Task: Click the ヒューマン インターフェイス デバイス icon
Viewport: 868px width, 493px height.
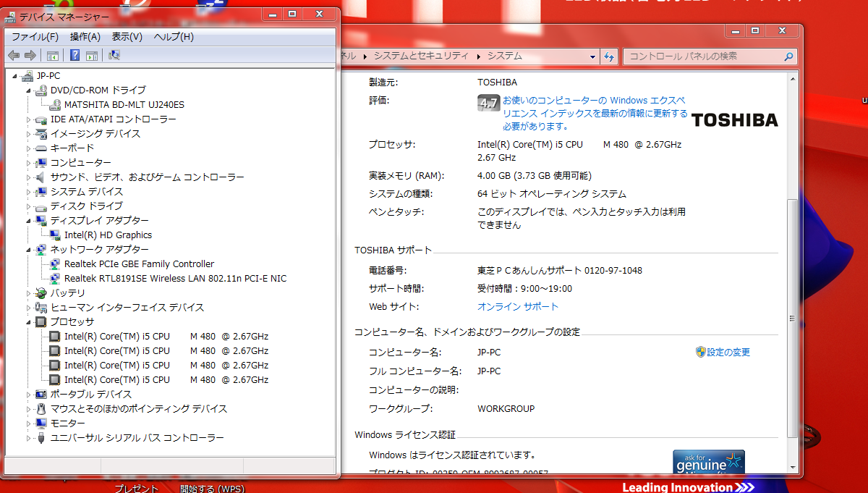Action: pos(42,307)
